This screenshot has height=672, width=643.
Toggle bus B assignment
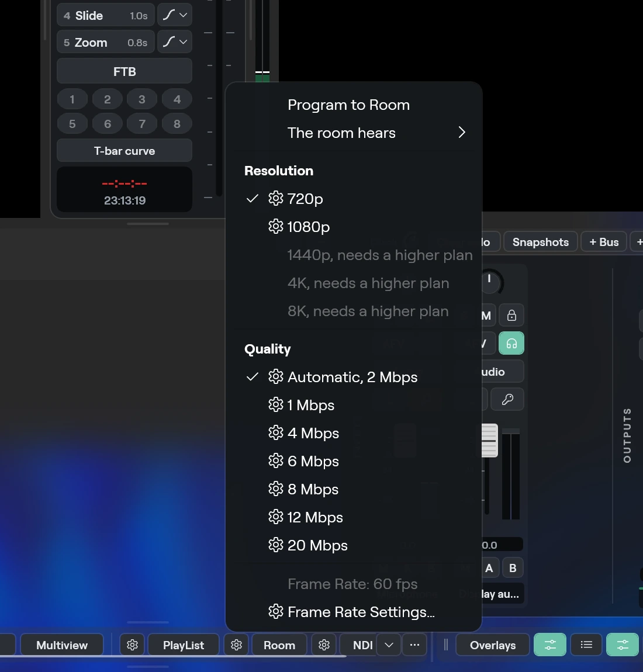pyautogui.click(x=513, y=569)
